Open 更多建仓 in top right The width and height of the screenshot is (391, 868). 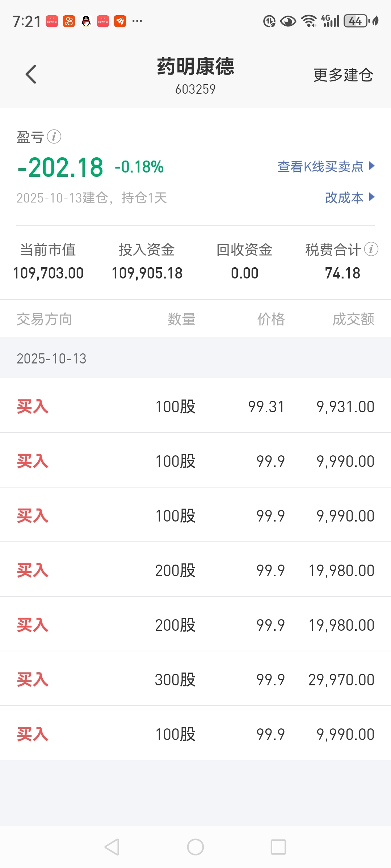343,75
